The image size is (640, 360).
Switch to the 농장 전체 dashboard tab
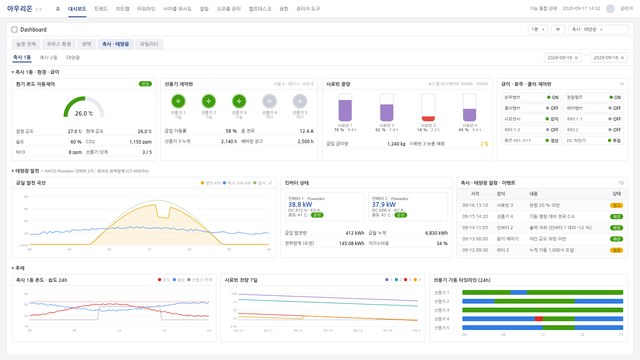point(26,44)
